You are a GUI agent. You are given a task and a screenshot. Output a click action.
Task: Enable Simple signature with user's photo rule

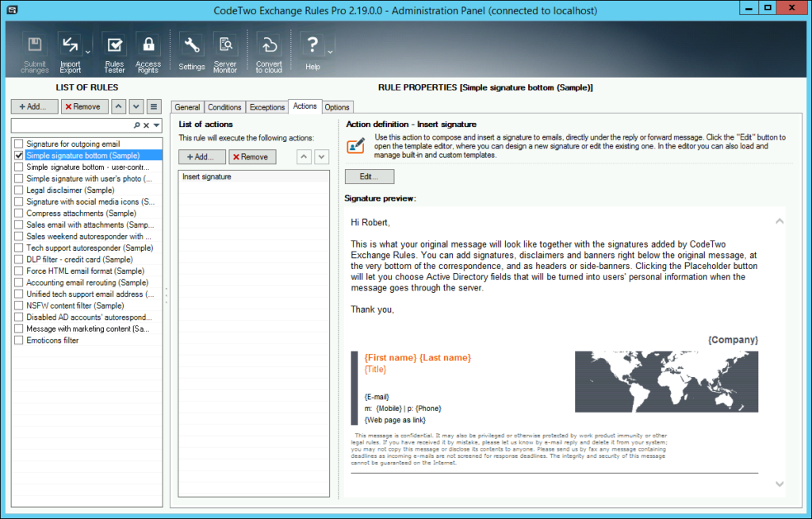coord(19,179)
